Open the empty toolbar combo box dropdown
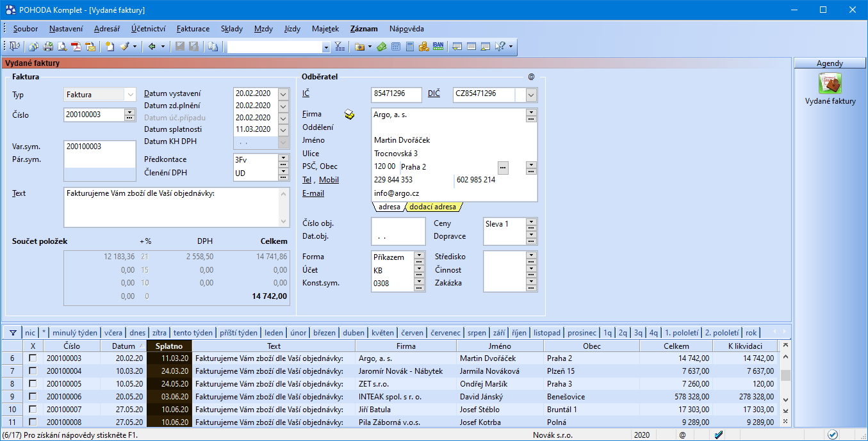868x441 pixels. click(x=326, y=47)
